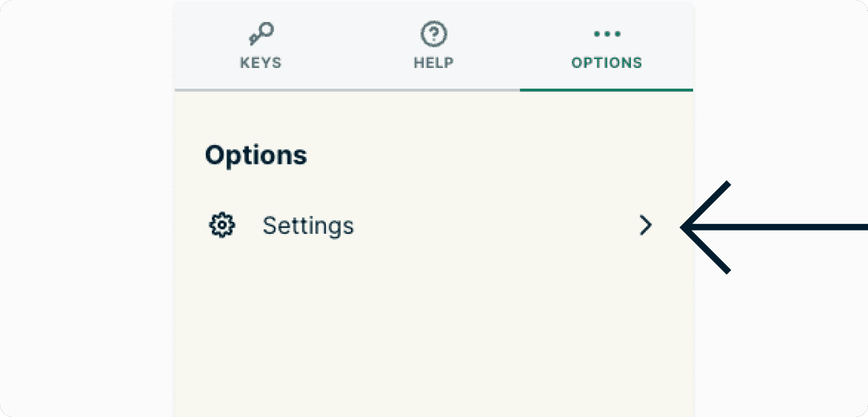Click the green underline beneath OPTIONS tab
This screenshot has height=417, width=868.
pos(606,90)
